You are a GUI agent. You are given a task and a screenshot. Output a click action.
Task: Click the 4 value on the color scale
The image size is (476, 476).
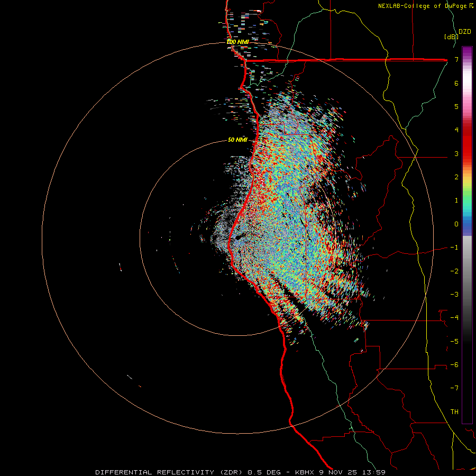(x=456, y=130)
